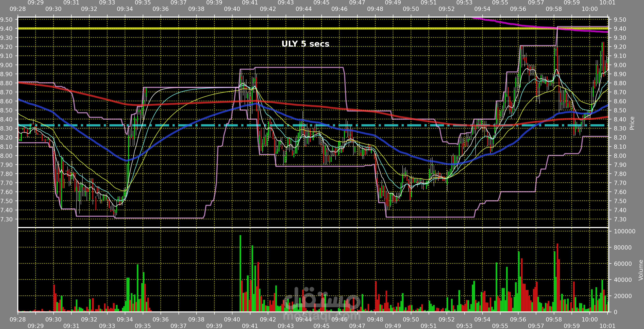The width and height of the screenshot is (644, 329).
Task: Click the 20000 volume axis label
Action: click(623, 296)
